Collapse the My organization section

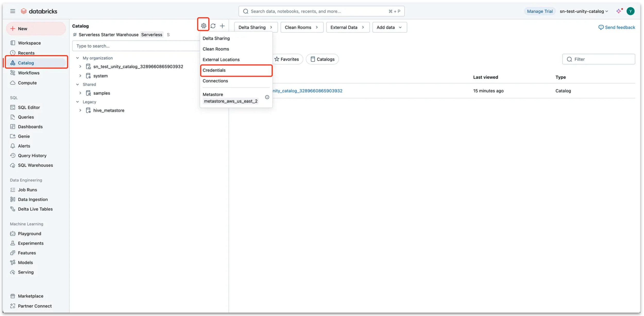77,58
